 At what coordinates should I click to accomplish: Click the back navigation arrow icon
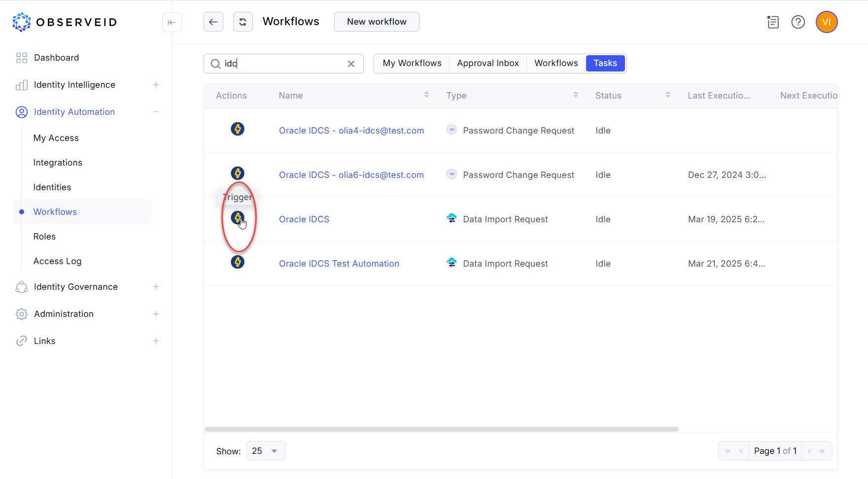(x=213, y=22)
